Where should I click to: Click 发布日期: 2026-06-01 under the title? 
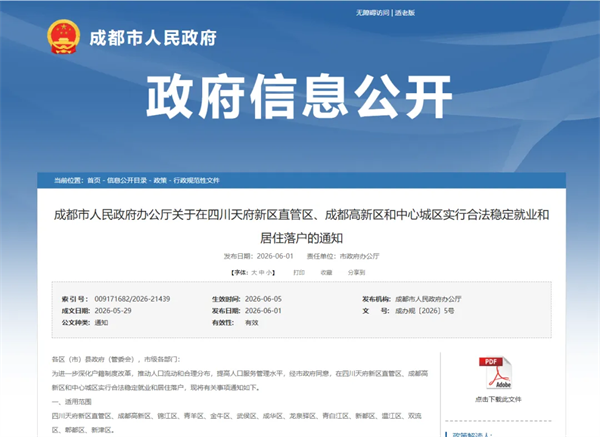(x=259, y=256)
